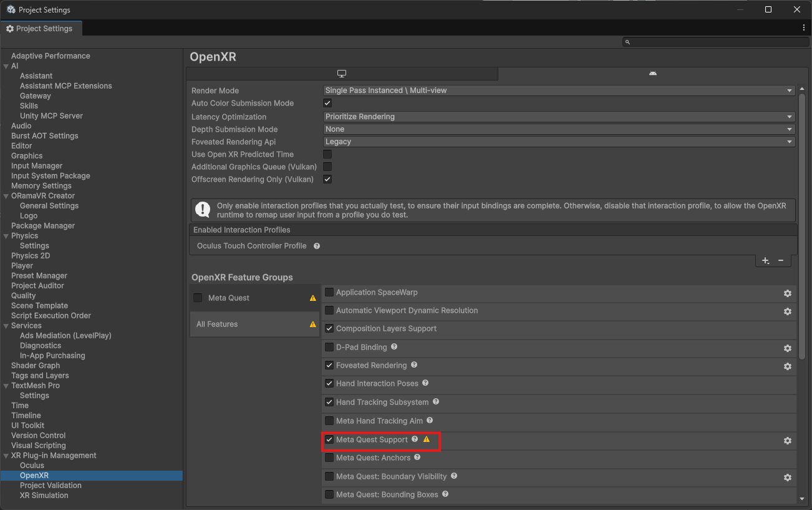812x510 pixels.
Task: Click help icon next to Hand Tracking Subsystem
Action: tap(436, 401)
